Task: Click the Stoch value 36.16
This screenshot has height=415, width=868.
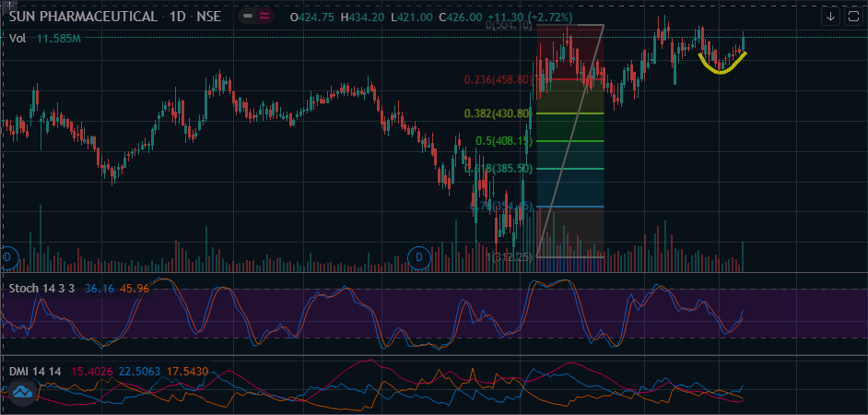Action: [99, 288]
